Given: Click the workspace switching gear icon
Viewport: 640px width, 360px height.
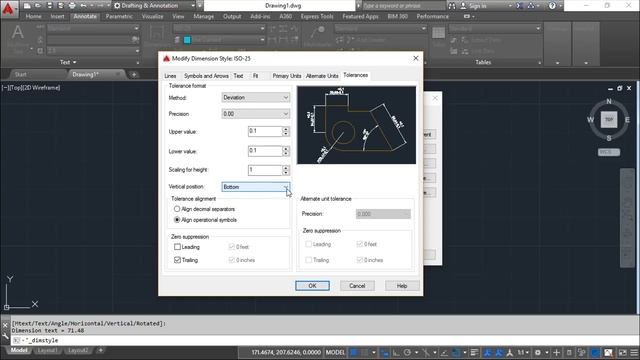Looking at the screenshot, I should point(538,352).
